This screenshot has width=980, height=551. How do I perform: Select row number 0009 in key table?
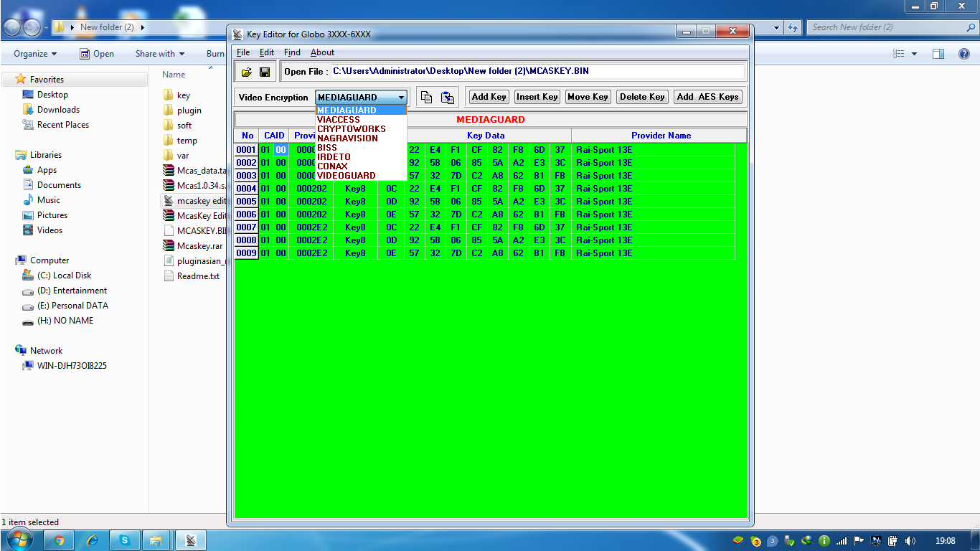coord(246,253)
